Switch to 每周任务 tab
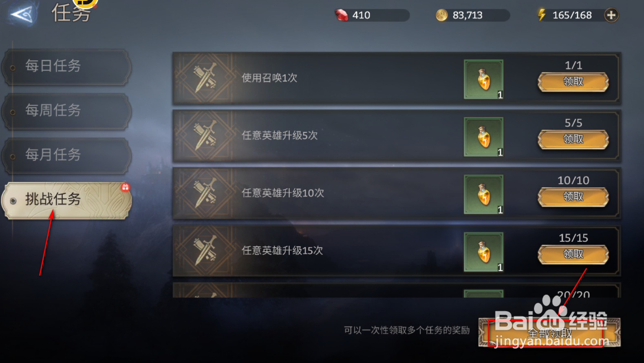The width and height of the screenshot is (644, 363). [x=66, y=111]
